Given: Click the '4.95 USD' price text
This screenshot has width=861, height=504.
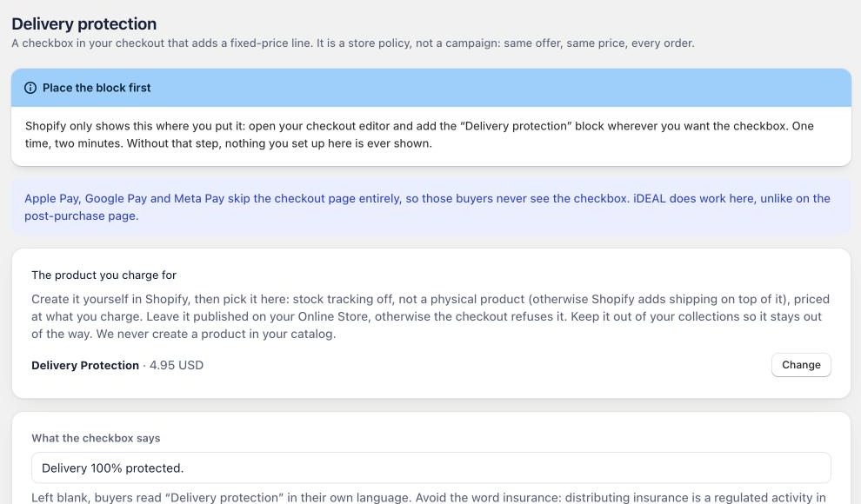Looking at the screenshot, I should (177, 365).
